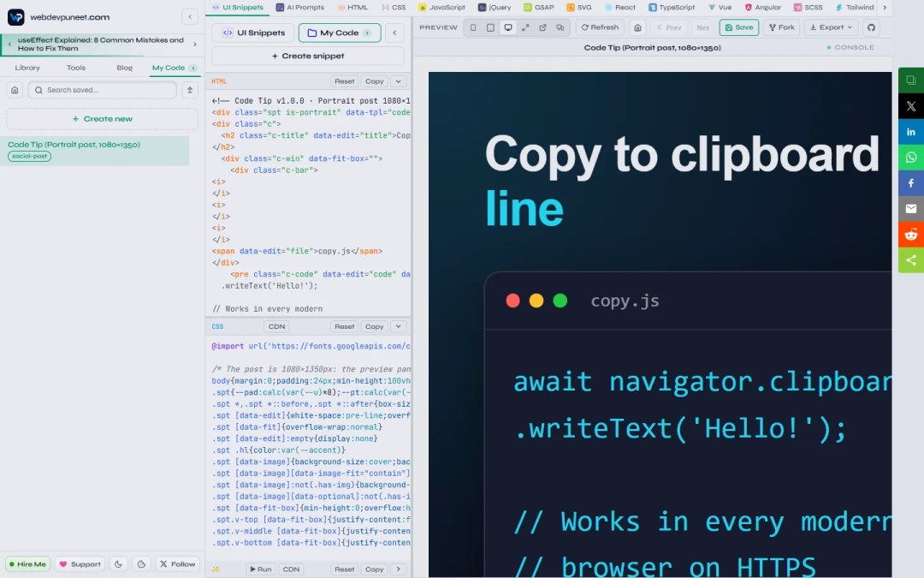Save the current snippet
The width and height of the screenshot is (924, 578).
pos(739,27)
